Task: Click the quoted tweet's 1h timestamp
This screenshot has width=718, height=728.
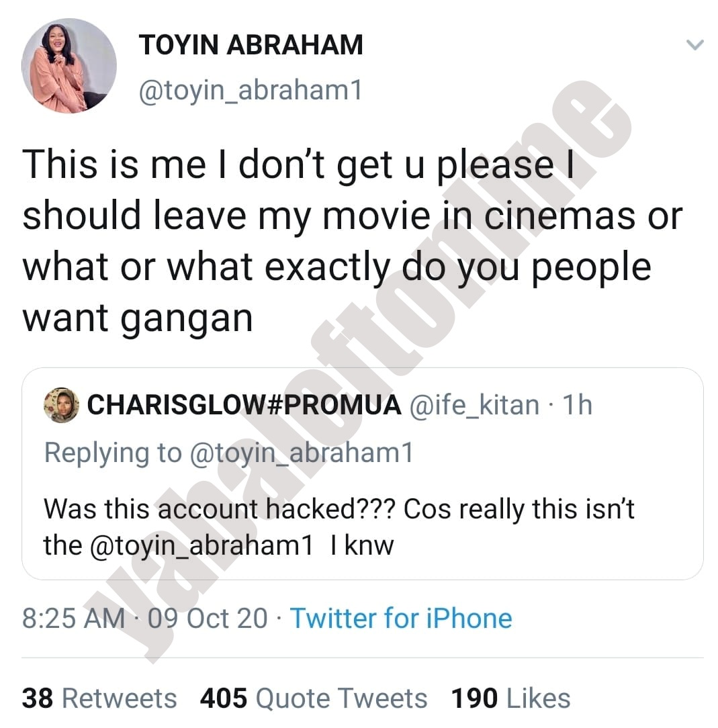Action: click(x=578, y=405)
